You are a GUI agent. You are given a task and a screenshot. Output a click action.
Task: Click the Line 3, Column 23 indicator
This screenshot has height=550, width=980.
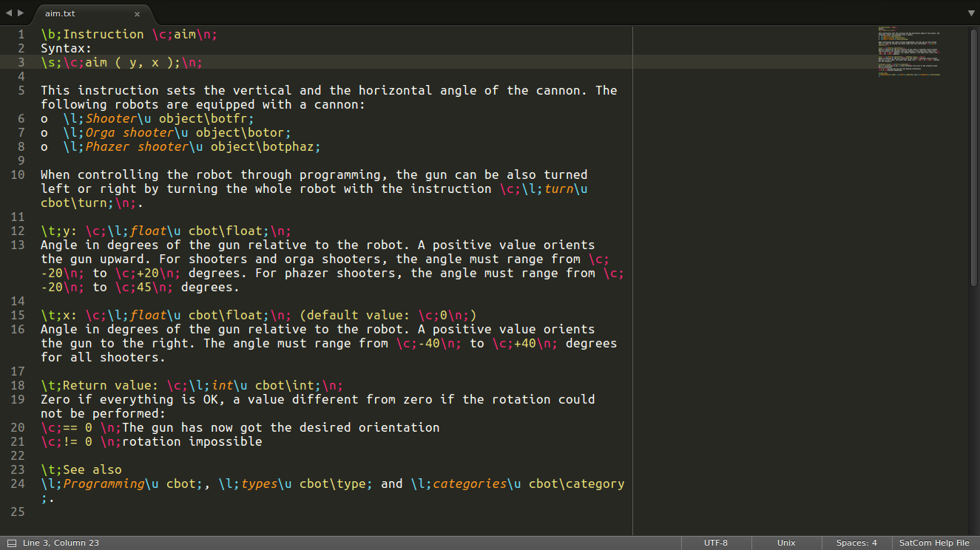coord(59,542)
